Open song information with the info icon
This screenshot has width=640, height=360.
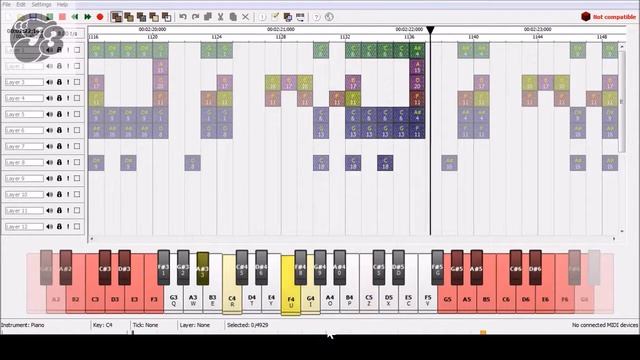(x=262, y=17)
